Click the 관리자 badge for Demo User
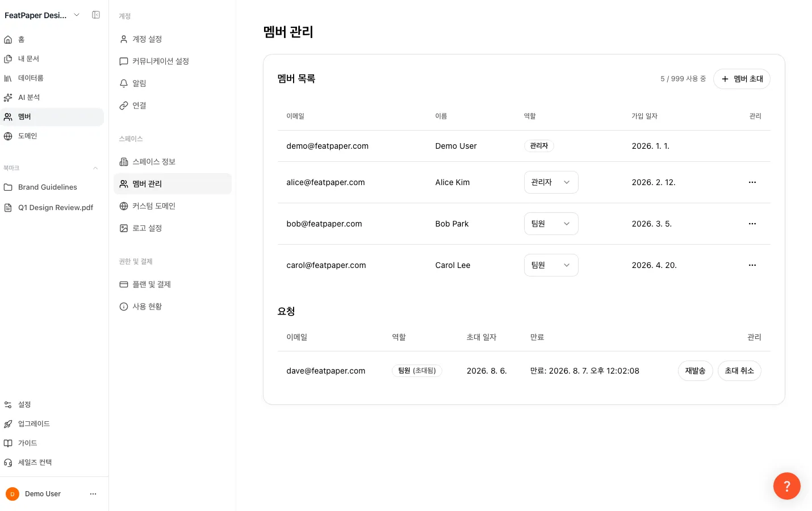This screenshot has width=812, height=511. click(x=539, y=146)
